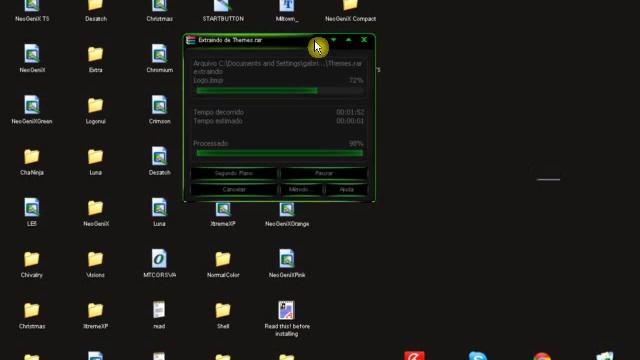Click the Processado label
Image resolution: width=640 pixels, height=360 pixels.
tap(211, 144)
